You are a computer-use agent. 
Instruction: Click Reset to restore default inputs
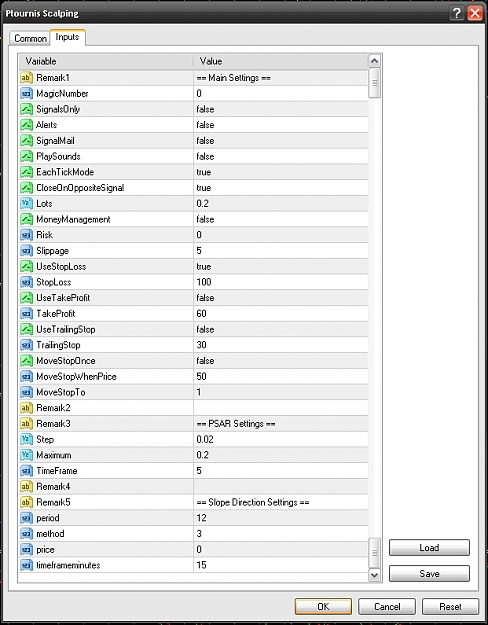click(450, 607)
